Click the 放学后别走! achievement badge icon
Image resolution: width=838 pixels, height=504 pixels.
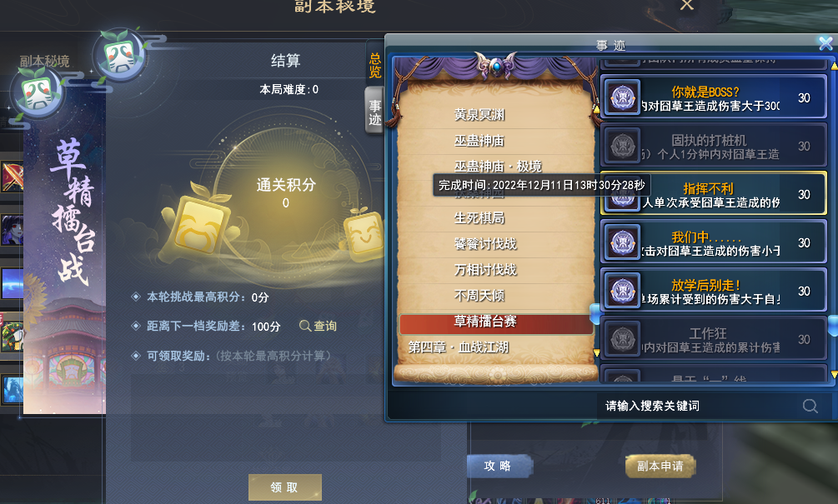(x=623, y=291)
